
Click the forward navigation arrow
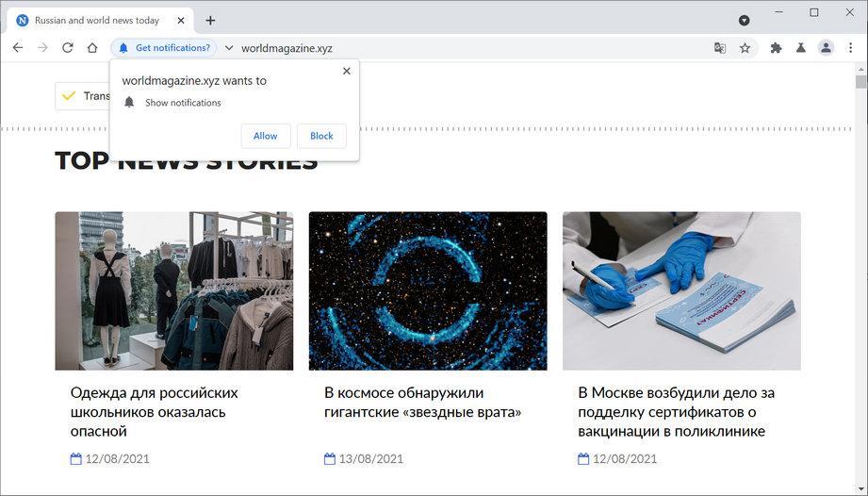tap(42, 48)
